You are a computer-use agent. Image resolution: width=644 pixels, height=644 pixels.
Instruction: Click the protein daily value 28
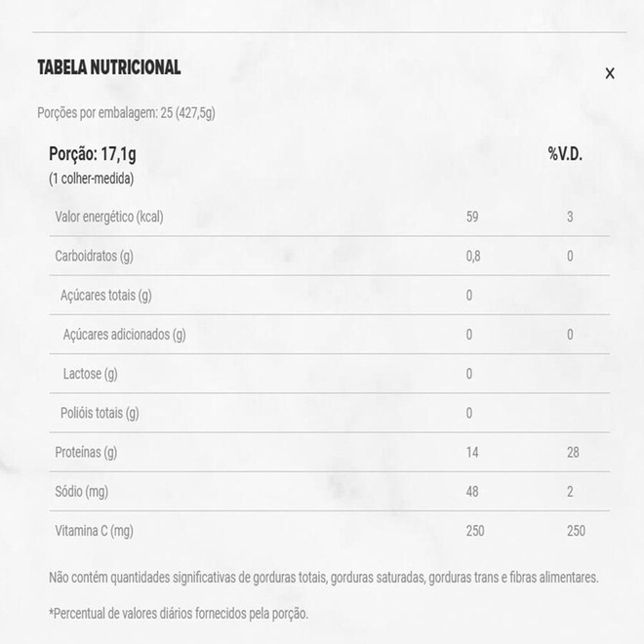tap(573, 452)
